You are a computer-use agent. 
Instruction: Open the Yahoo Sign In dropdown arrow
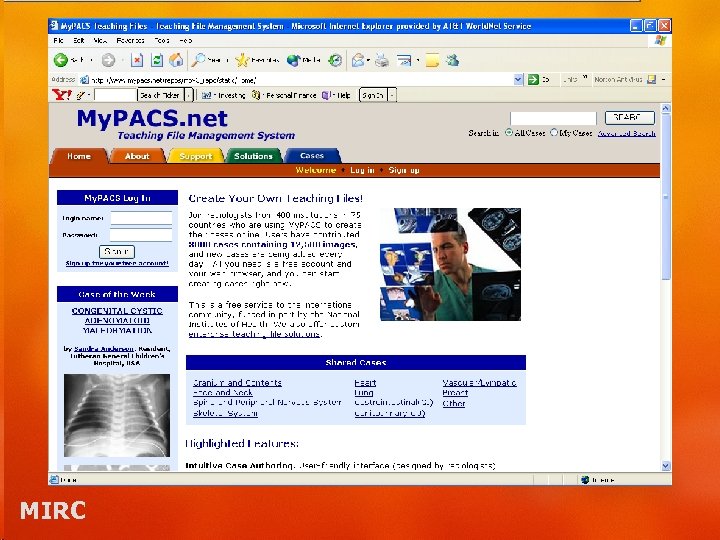click(392, 95)
